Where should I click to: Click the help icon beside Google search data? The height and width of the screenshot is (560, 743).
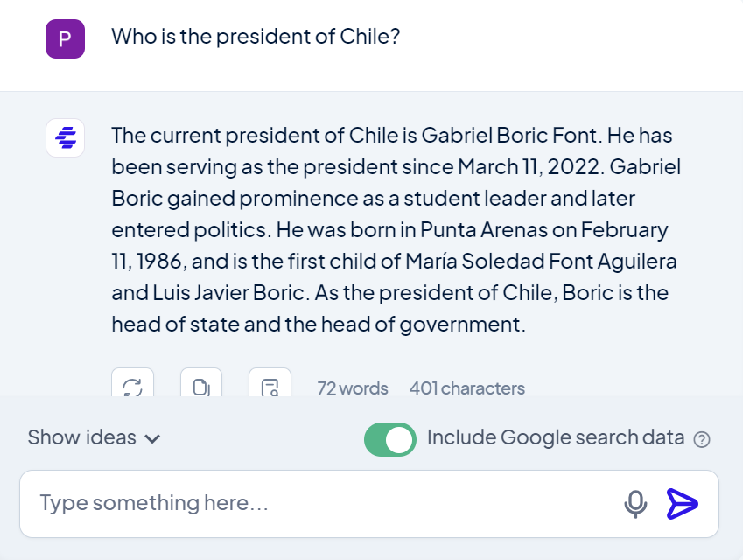click(701, 439)
